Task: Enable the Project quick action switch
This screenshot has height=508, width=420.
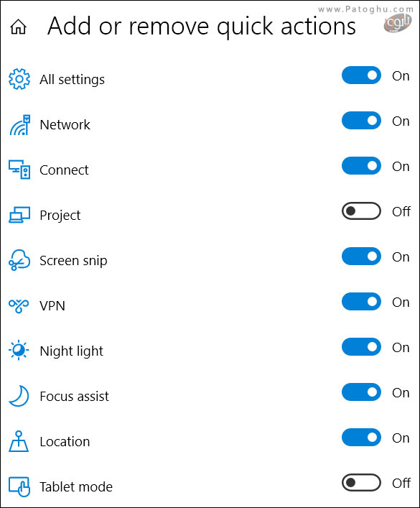Action: click(361, 211)
